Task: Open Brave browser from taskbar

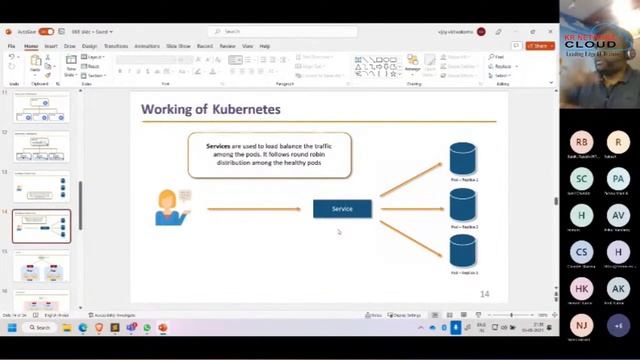Action: [x=99, y=328]
